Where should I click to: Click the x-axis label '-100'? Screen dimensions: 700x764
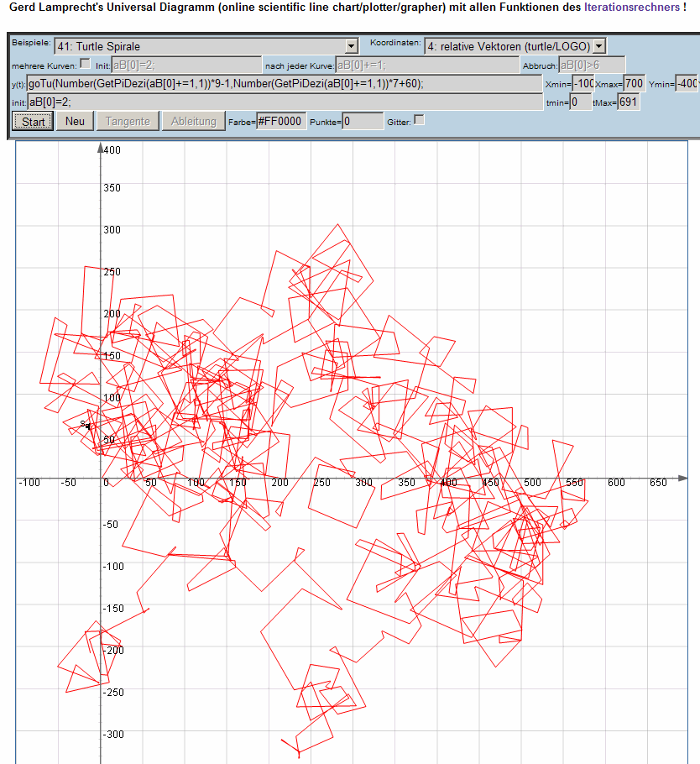29,483
